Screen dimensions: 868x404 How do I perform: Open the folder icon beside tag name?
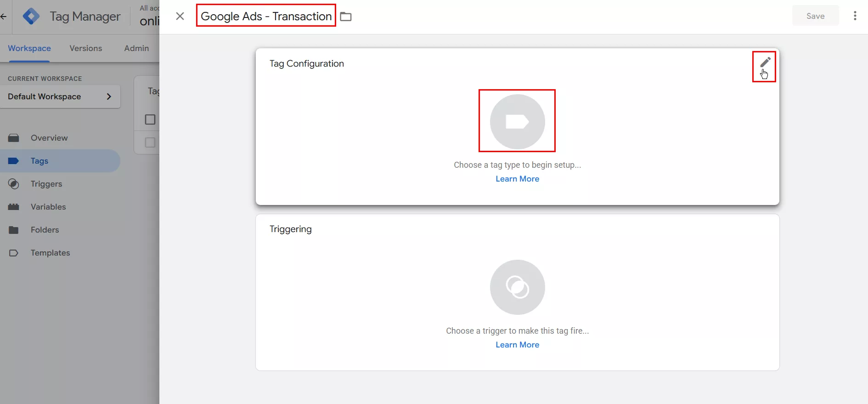point(346,17)
